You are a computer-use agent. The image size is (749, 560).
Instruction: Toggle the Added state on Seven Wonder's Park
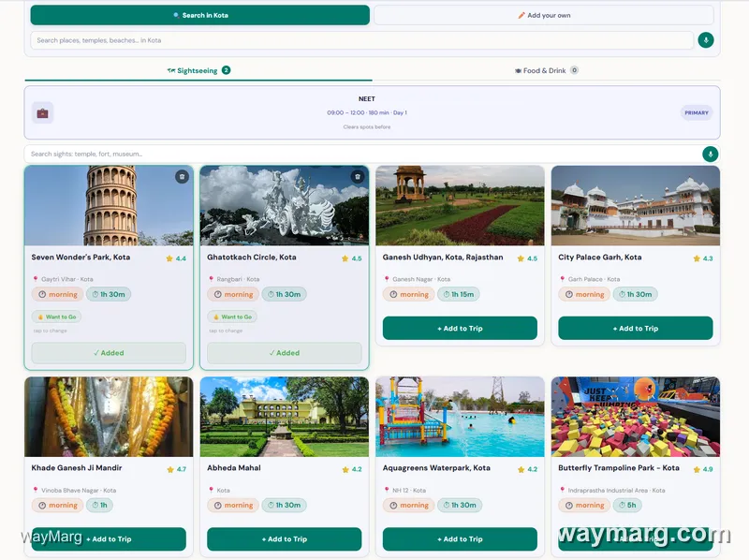point(109,353)
